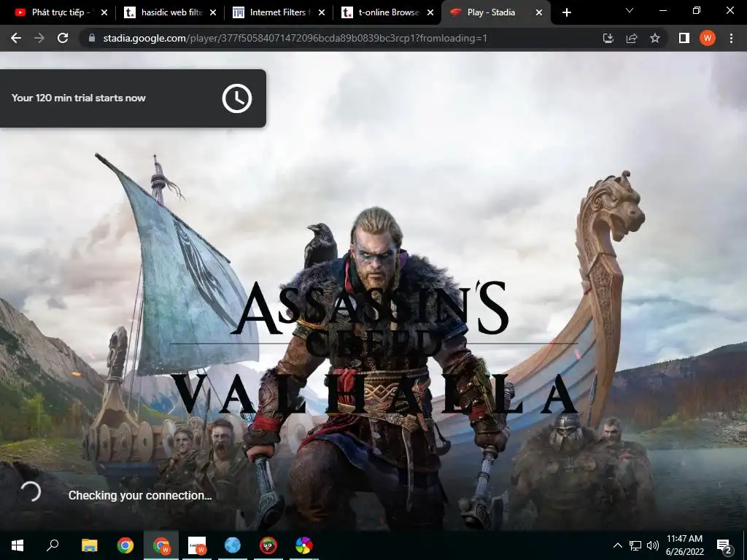Screen dimensions: 747x560
Task: Click the browser forward arrow
Action: point(39,38)
